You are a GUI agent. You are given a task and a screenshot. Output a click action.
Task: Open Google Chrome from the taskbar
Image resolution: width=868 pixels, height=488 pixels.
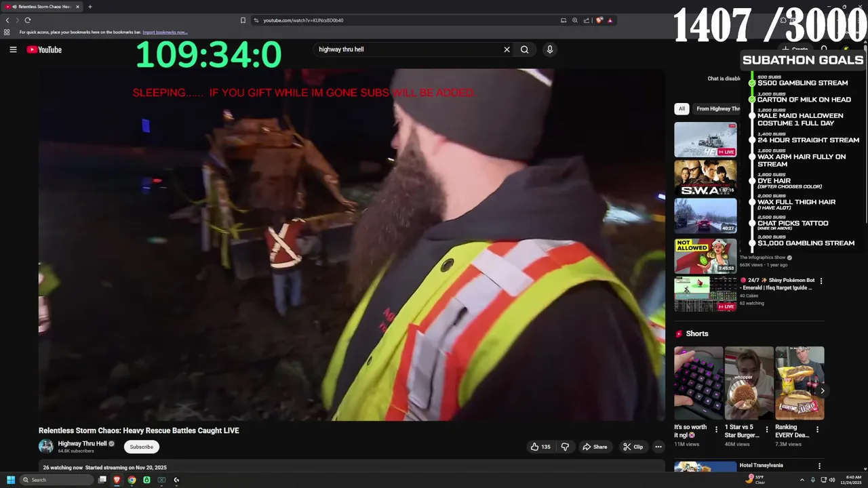(x=132, y=480)
